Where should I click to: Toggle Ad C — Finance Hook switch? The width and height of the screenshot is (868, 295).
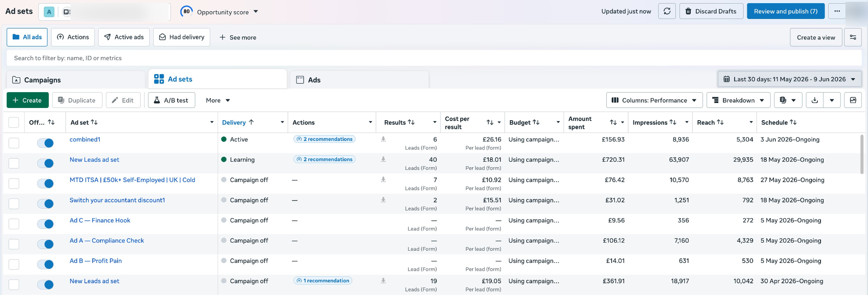45,224
